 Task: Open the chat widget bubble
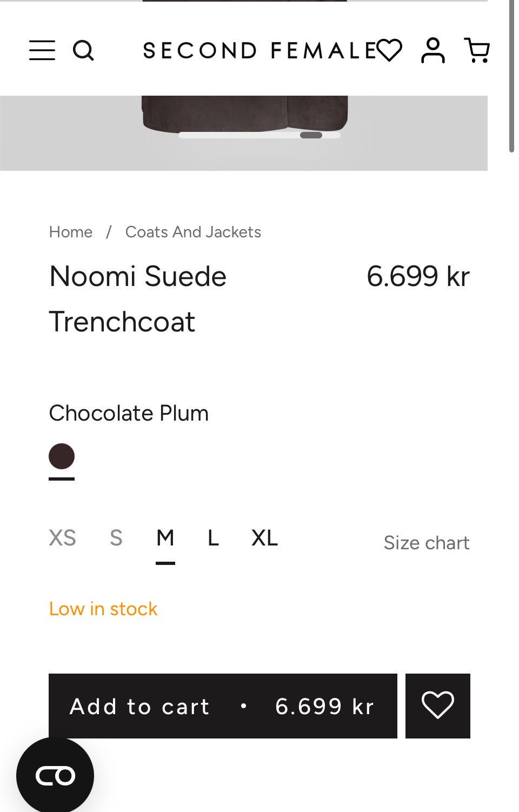(55, 776)
